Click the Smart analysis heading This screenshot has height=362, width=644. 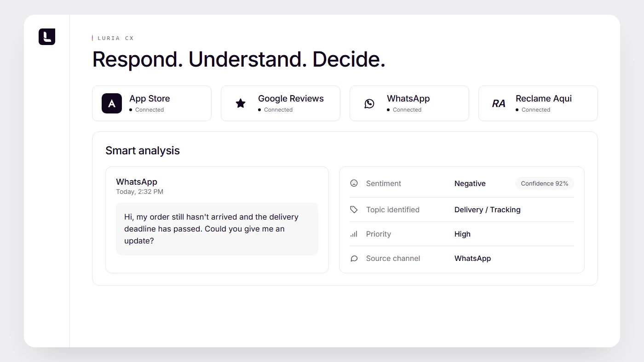click(x=143, y=151)
